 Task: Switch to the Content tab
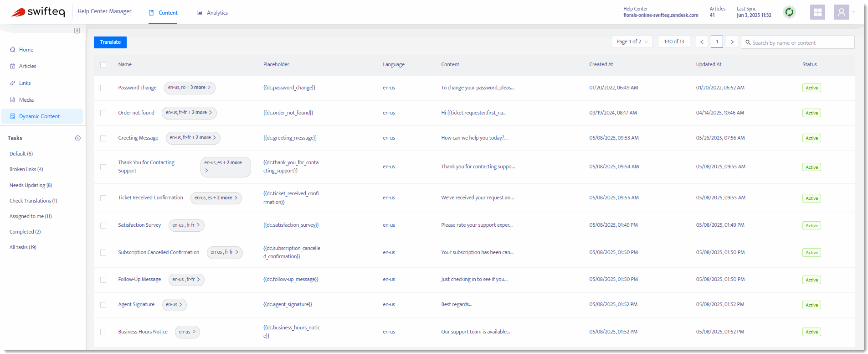coord(163,13)
